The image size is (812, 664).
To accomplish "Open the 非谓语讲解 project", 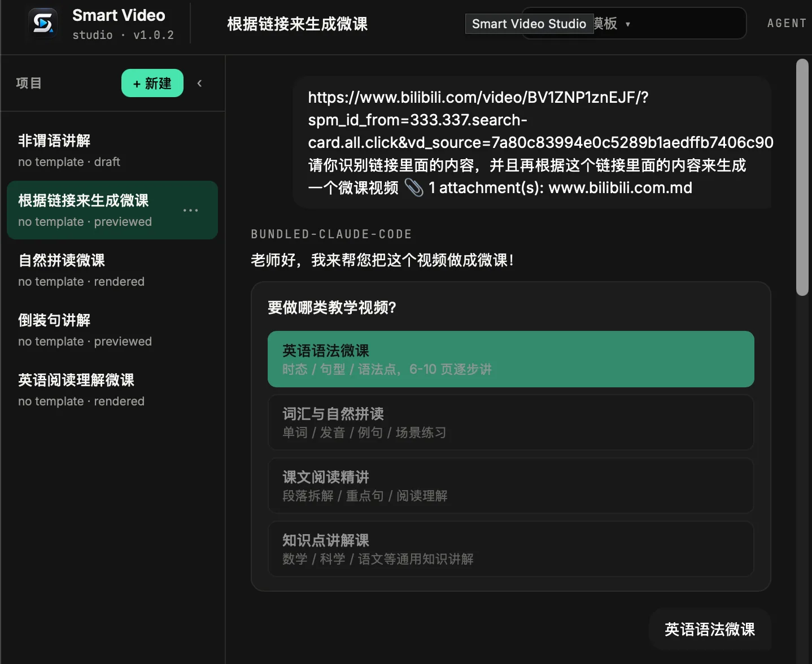I will coord(112,150).
